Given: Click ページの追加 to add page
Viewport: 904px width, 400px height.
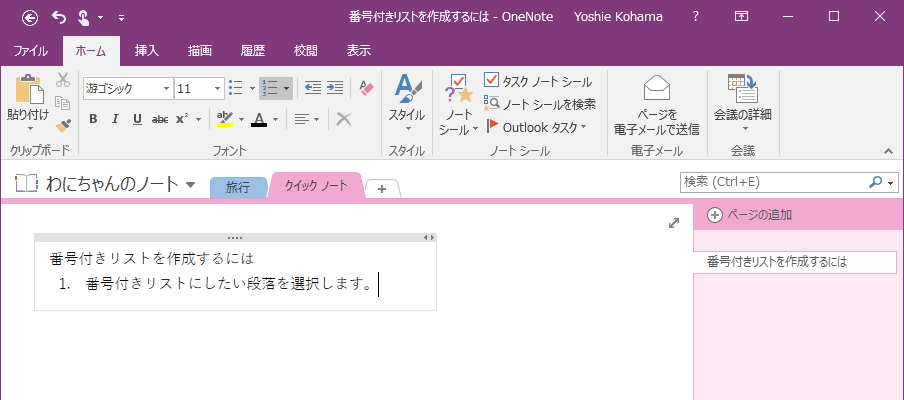Looking at the screenshot, I should pos(749,215).
